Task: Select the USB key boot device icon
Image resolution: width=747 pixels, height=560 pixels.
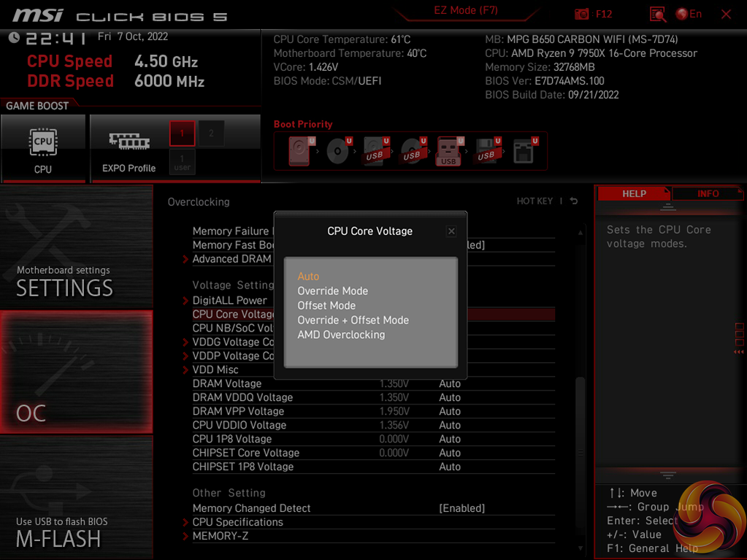Action: (449, 151)
